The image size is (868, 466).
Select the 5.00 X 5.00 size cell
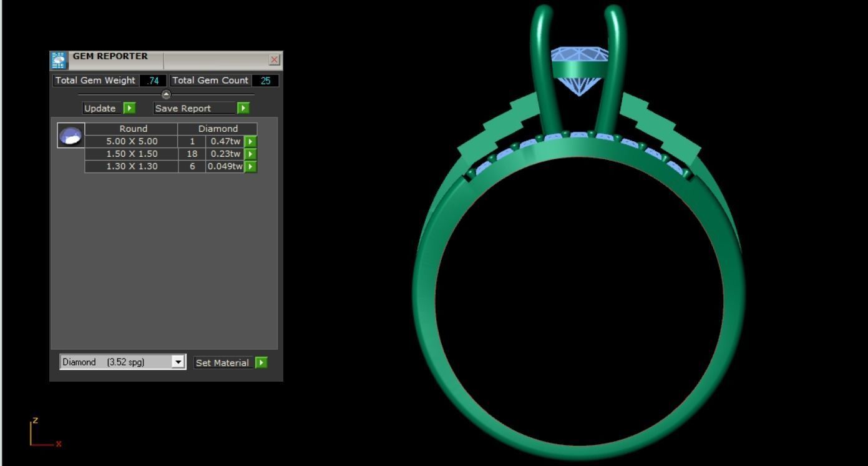tap(132, 141)
